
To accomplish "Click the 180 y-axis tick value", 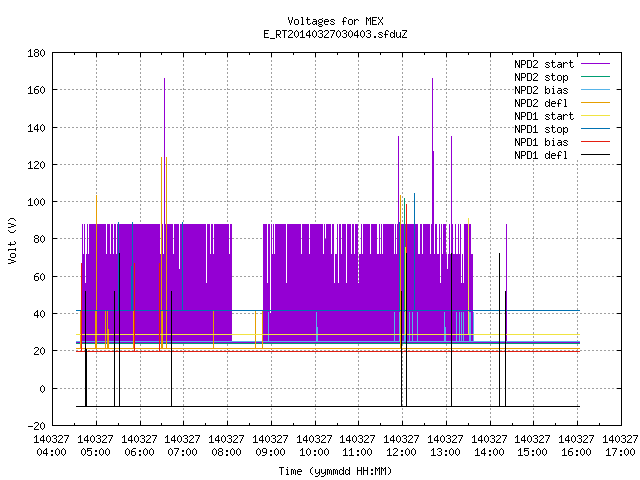I will pos(36,53).
